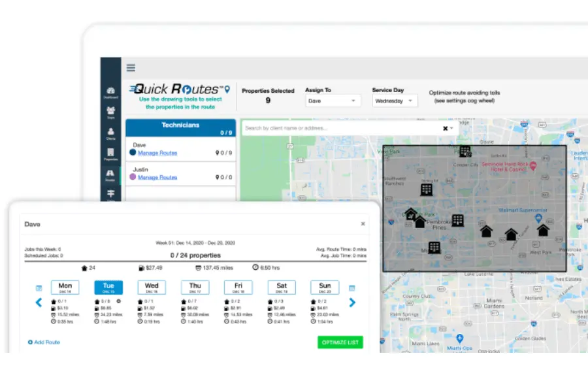Open the calendar icon left of Mon
Screen dimensions: 588x392
click(39, 288)
